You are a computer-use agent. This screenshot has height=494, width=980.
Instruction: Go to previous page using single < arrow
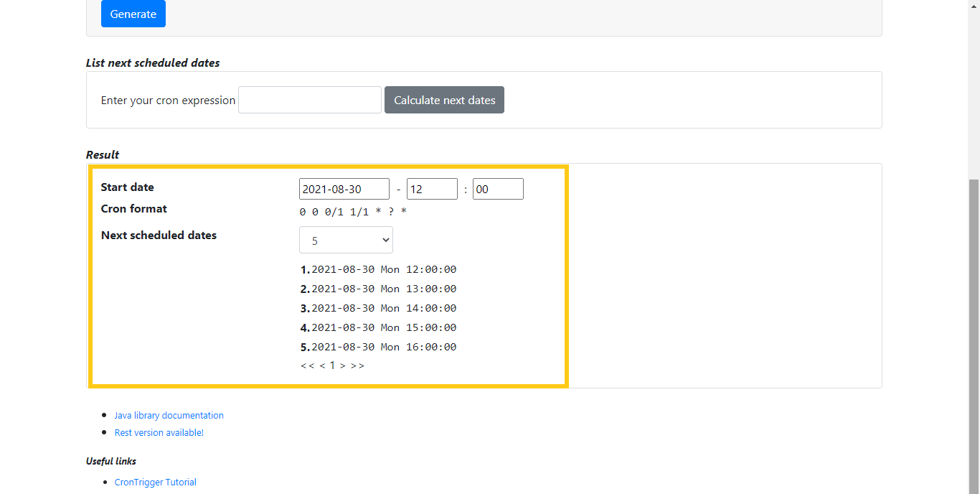(322, 365)
